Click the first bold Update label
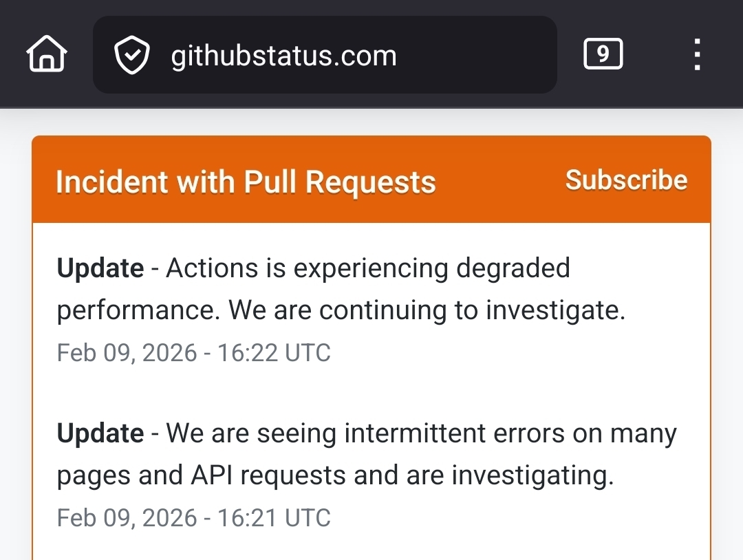This screenshot has width=743, height=560. coord(100,268)
